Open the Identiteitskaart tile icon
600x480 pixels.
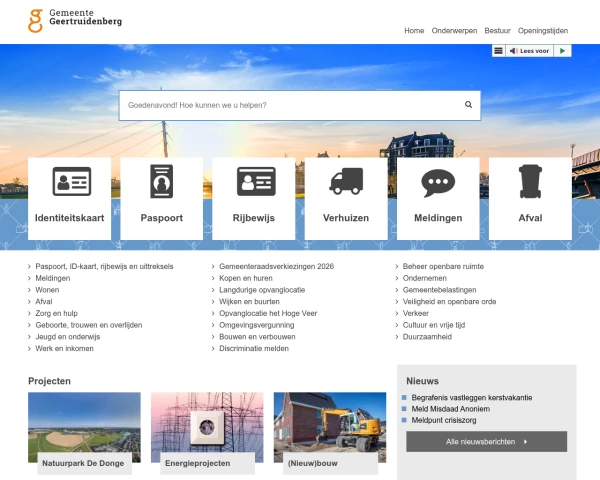click(72, 181)
